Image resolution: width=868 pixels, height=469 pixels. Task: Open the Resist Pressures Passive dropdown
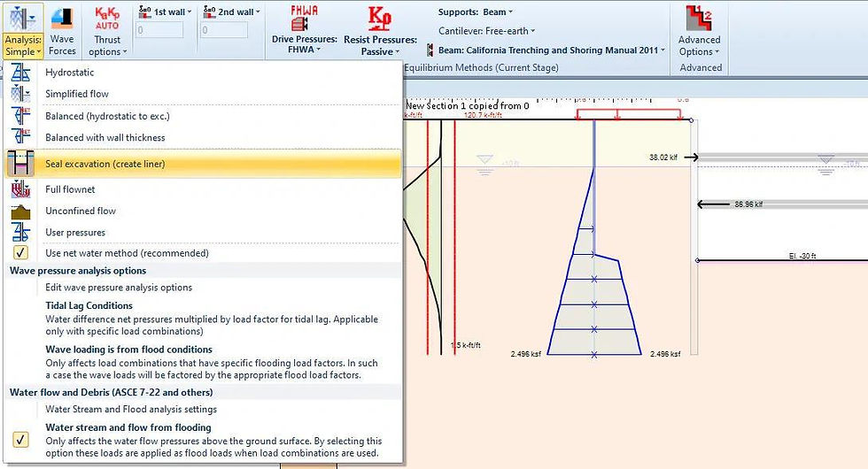pos(397,52)
